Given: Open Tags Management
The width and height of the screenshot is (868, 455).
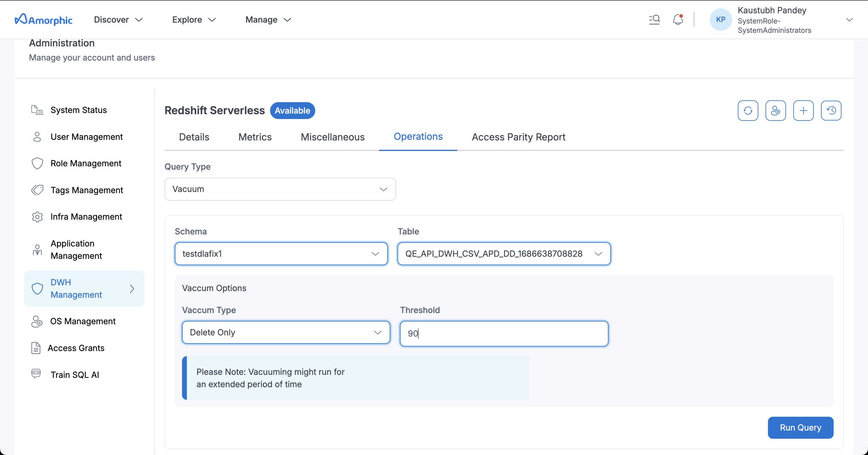Looking at the screenshot, I should 86,190.
